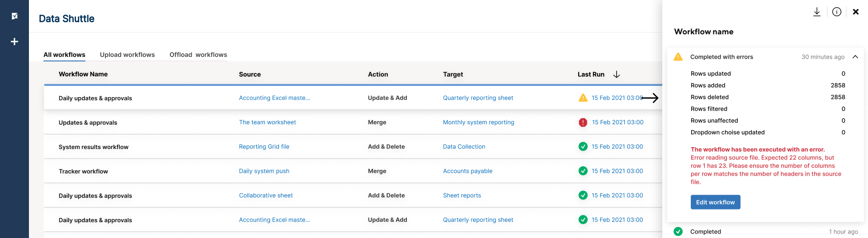This screenshot has height=238, width=868.
Task: Switch to Offload workflows tab
Action: click(x=198, y=55)
